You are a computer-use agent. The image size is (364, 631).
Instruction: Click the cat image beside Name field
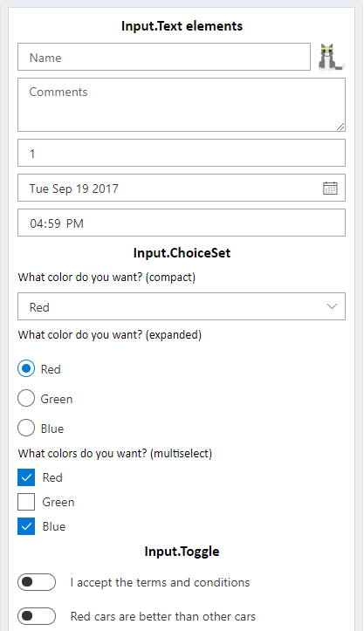332,57
